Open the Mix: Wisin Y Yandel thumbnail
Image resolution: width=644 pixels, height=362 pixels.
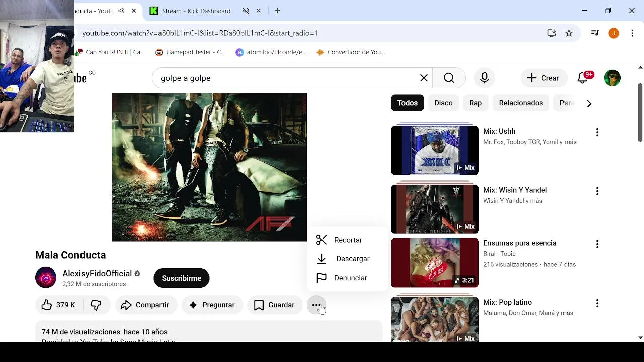pos(435,209)
